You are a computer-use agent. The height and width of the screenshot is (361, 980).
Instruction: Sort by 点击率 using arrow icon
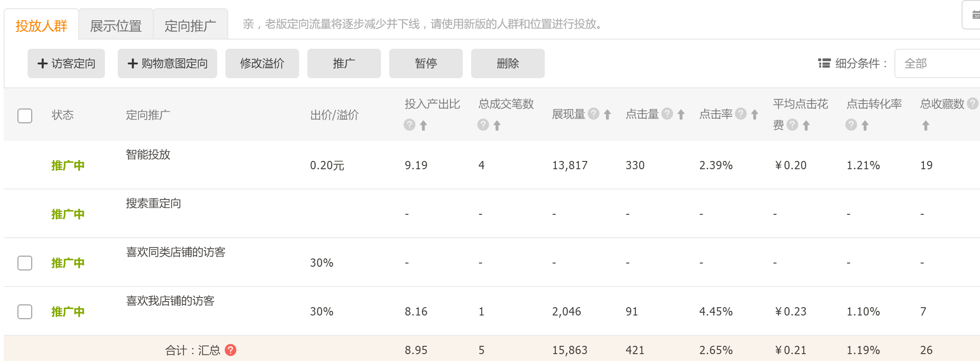tap(755, 115)
